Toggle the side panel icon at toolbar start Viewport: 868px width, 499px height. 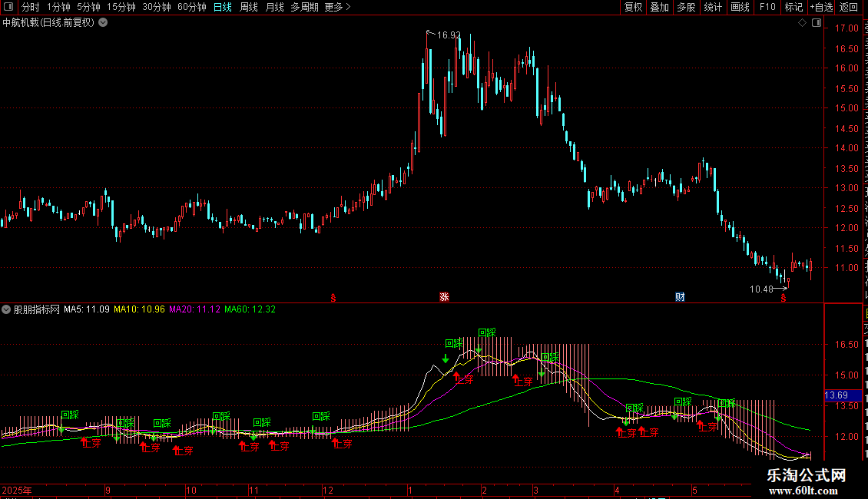[8, 7]
